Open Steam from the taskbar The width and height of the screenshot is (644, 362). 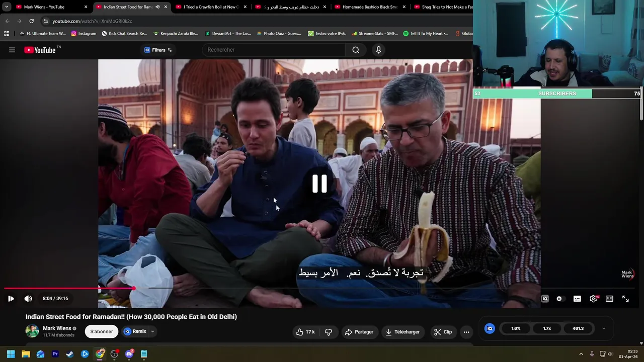(70, 354)
